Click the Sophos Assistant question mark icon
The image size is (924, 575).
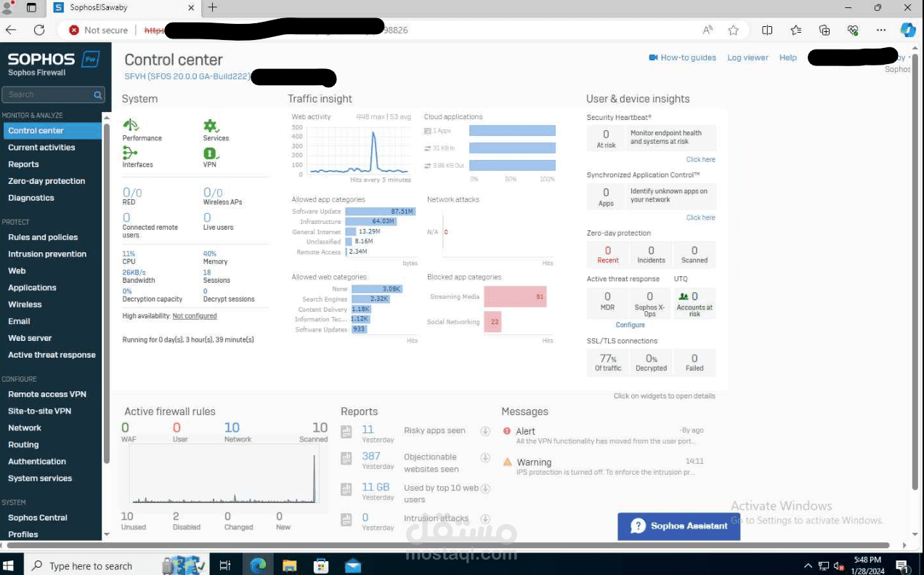click(x=638, y=526)
